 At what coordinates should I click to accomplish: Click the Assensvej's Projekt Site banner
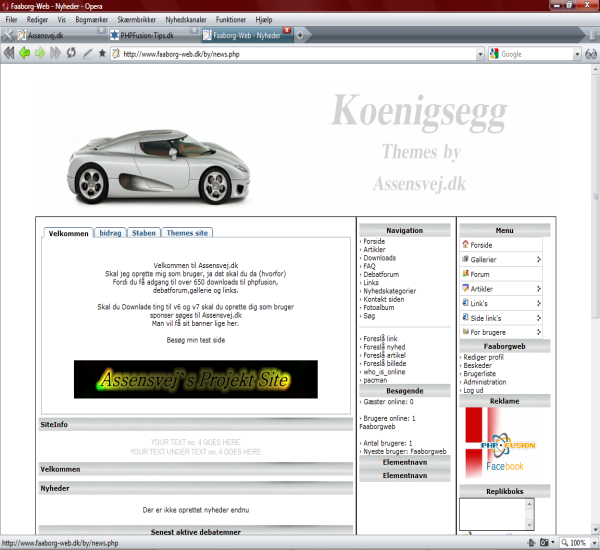(196, 379)
